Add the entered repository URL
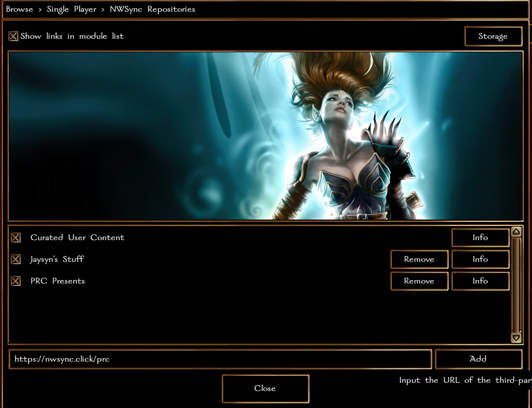 (x=478, y=359)
